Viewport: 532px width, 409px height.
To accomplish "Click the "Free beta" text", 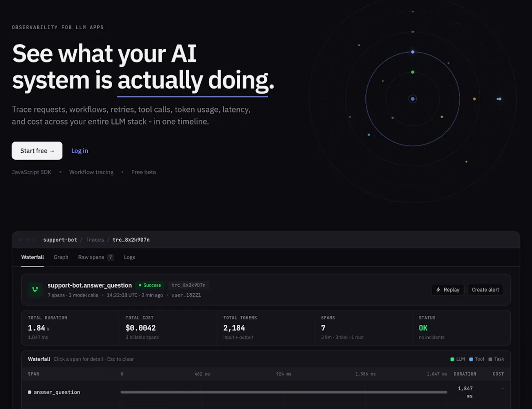I will click(144, 172).
